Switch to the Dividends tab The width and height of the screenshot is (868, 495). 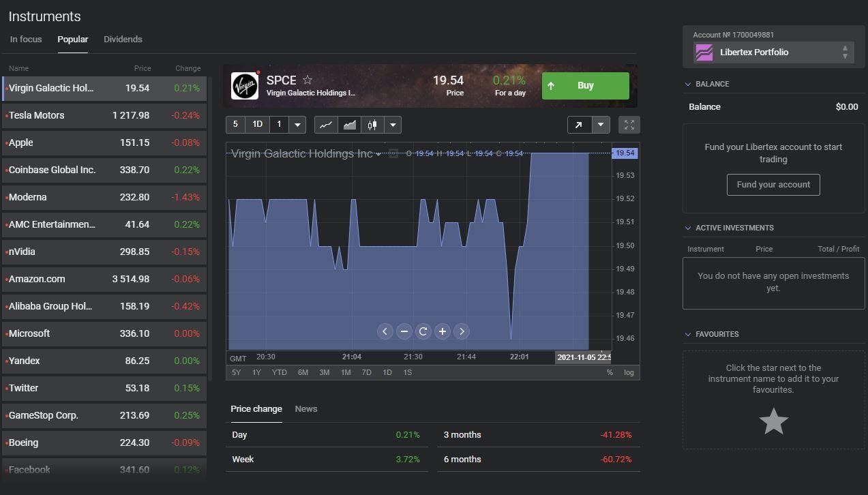point(123,40)
